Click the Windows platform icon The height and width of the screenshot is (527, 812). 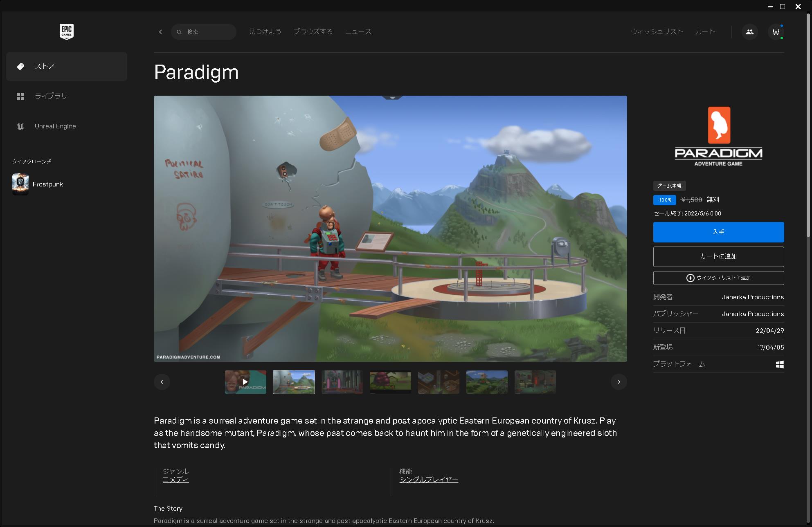780,364
